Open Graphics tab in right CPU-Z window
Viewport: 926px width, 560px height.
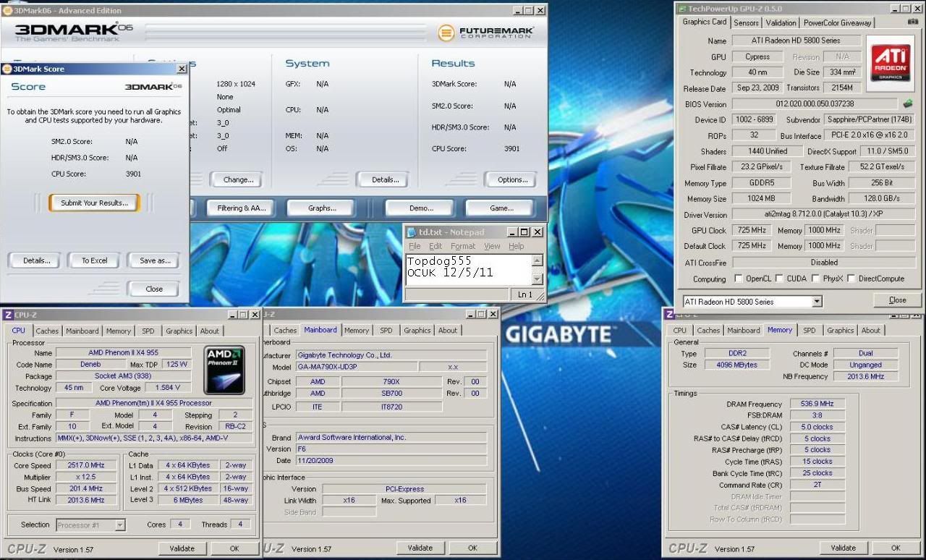pos(841,331)
